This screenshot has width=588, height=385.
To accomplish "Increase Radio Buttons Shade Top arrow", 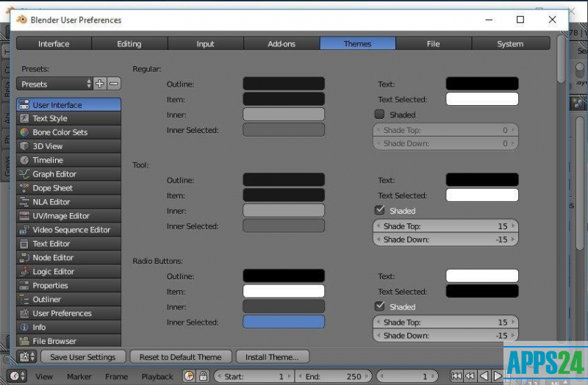I will (x=513, y=322).
